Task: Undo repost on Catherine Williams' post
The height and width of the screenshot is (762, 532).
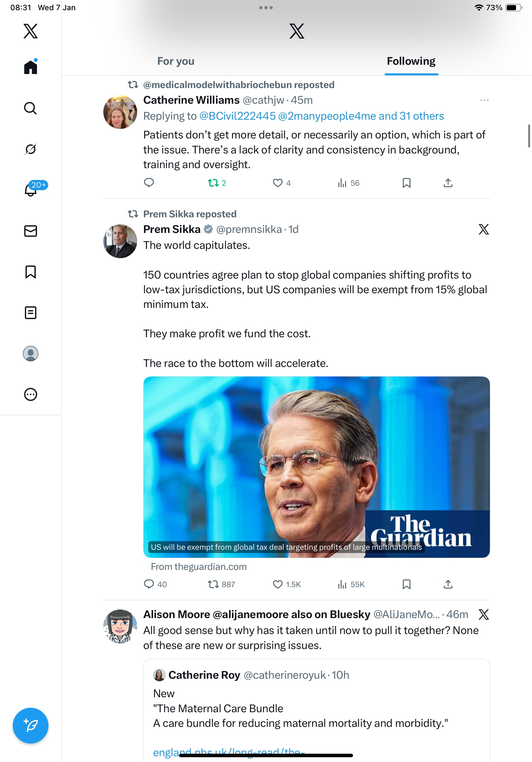Action: [x=216, y=183]
